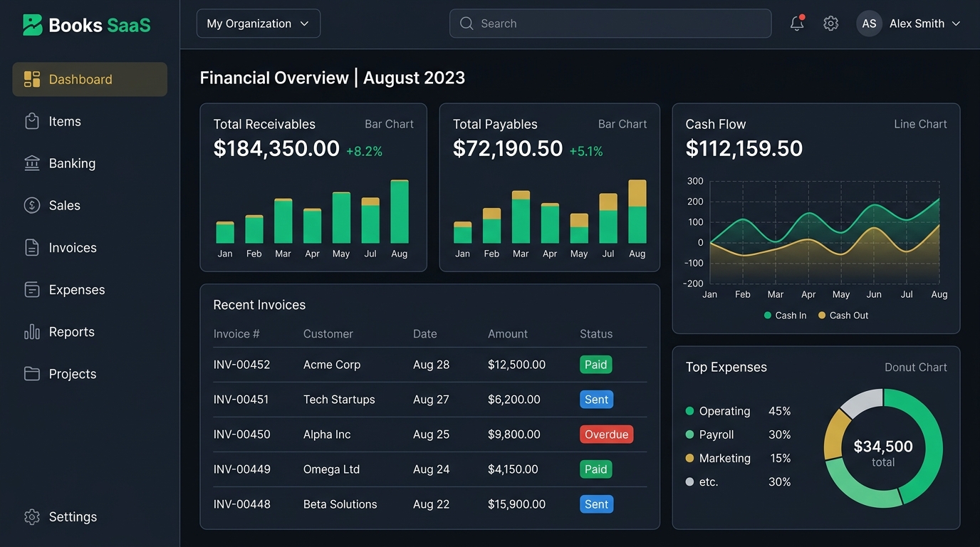Click the Aug 22 date cell
This screenshot has width=980, height=547.
[431, 504]
